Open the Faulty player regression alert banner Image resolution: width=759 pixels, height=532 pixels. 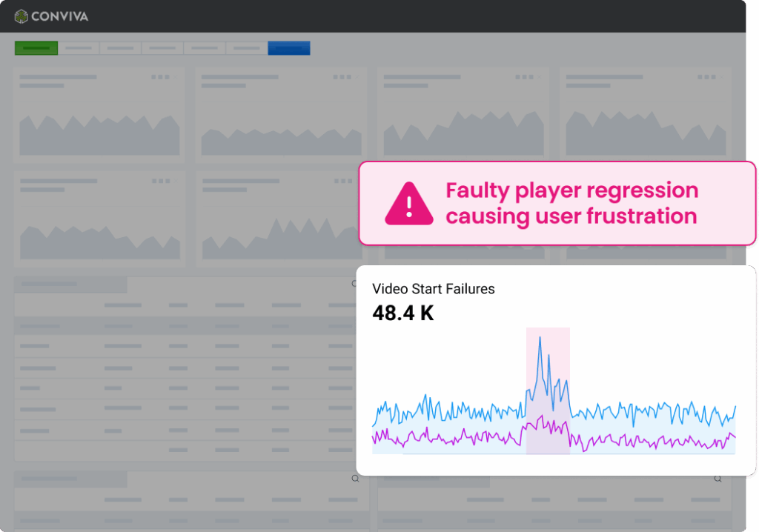point(557,203)
